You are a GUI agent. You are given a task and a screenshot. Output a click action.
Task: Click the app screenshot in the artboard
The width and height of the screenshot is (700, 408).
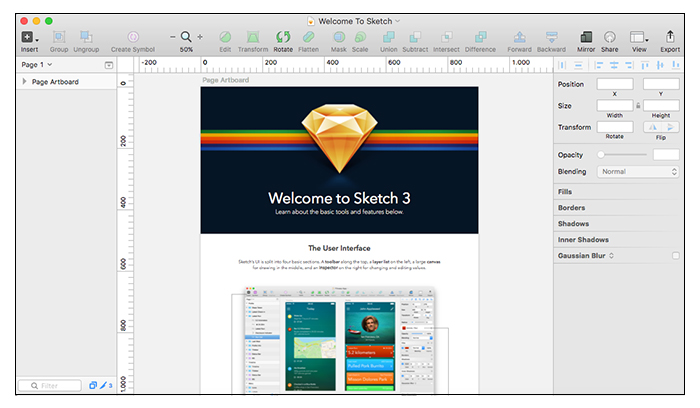(339, 340)
